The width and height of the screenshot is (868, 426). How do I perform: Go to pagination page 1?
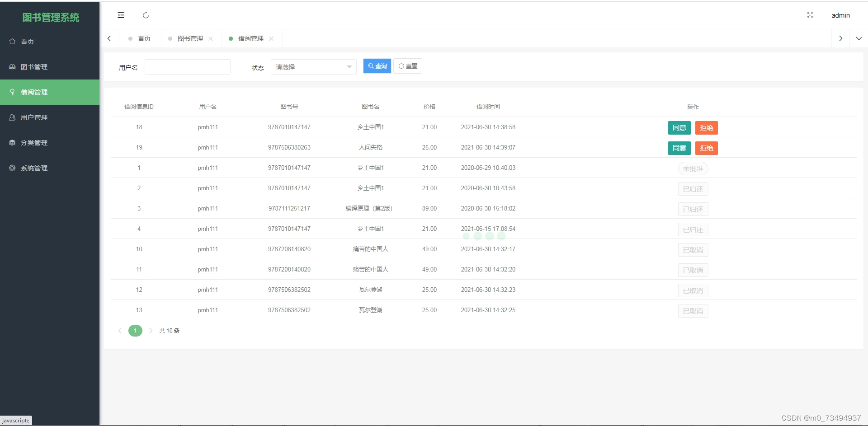135,331
